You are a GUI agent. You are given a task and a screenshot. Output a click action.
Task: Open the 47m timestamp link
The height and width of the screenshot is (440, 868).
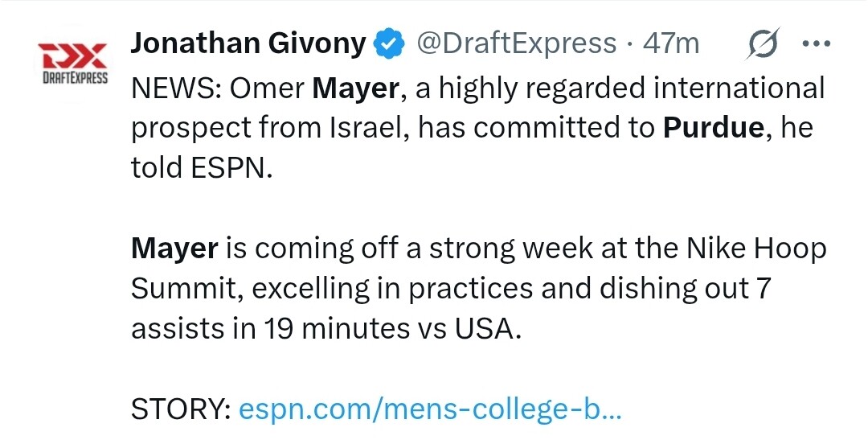point(671,43)
